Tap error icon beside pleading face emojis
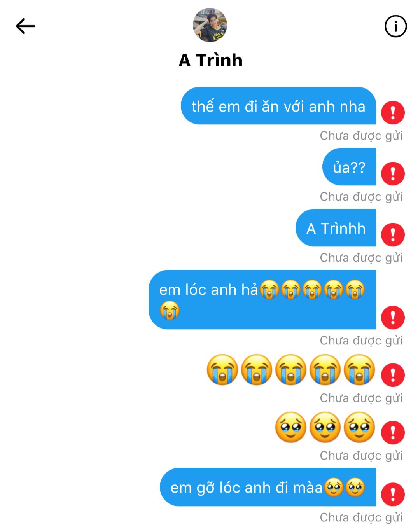Viewport: 420px width, 526px height. 393,433
